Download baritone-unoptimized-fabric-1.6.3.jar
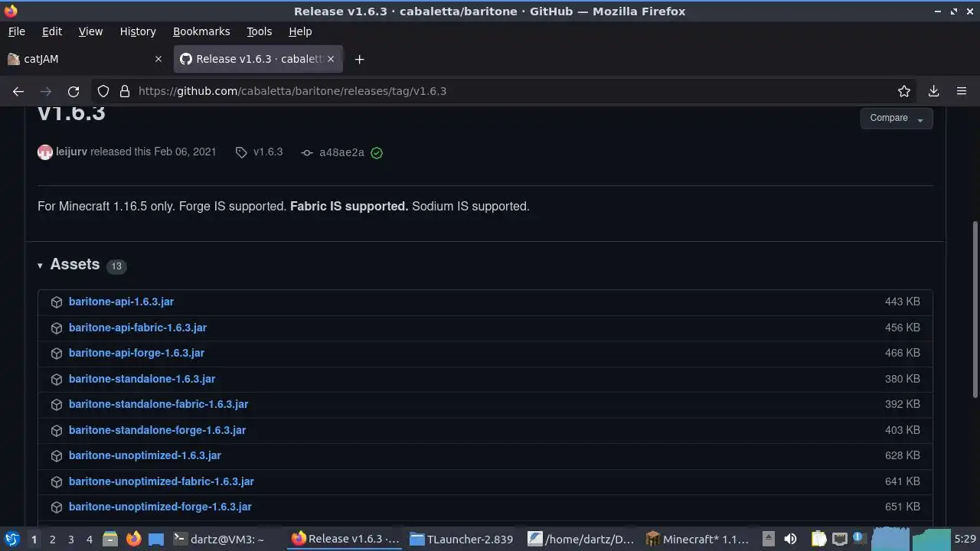The width and height of the screenshot is (980, 551). (x=162, y=481)
